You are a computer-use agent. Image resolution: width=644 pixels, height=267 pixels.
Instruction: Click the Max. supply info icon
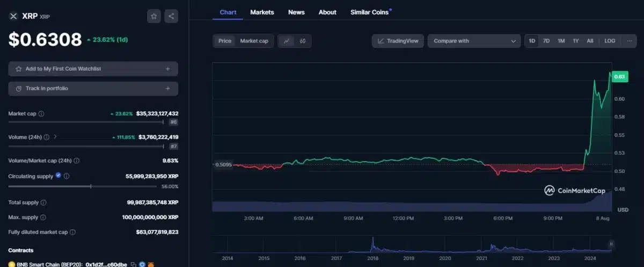point(43,217)
